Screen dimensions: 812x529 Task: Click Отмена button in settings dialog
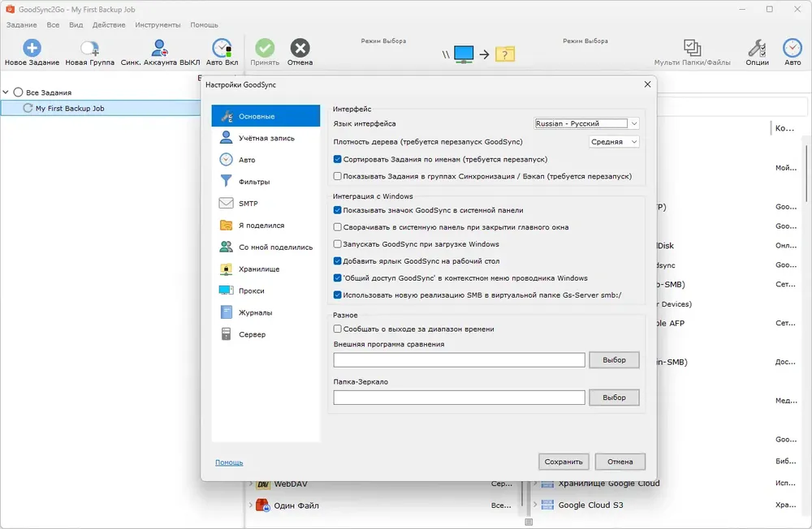tap(620, 462)
